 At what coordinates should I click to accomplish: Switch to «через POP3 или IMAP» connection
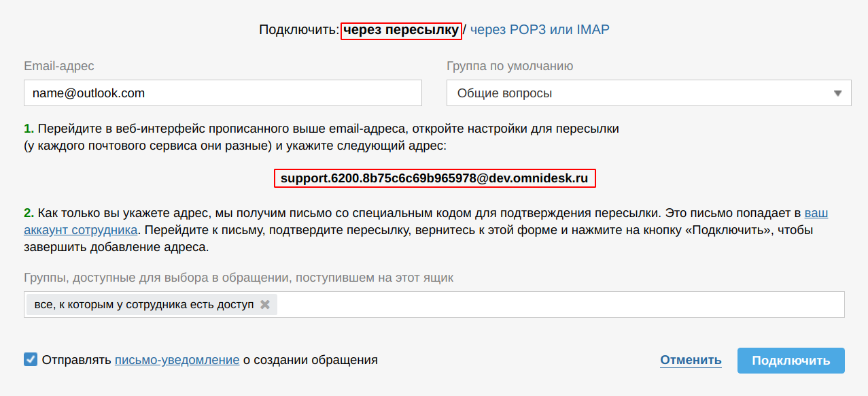[540, 30]
